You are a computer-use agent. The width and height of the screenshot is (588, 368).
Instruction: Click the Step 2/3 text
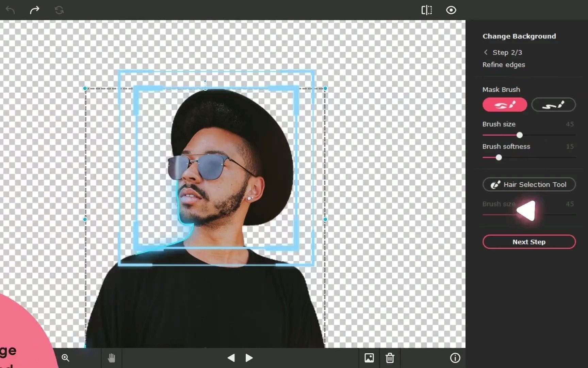(507, 52)
